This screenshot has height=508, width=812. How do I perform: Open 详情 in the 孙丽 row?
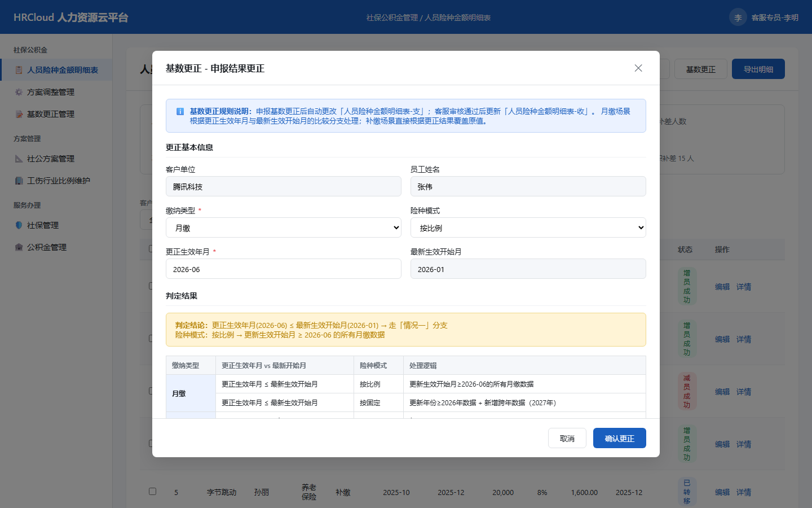tap(744, 492)
